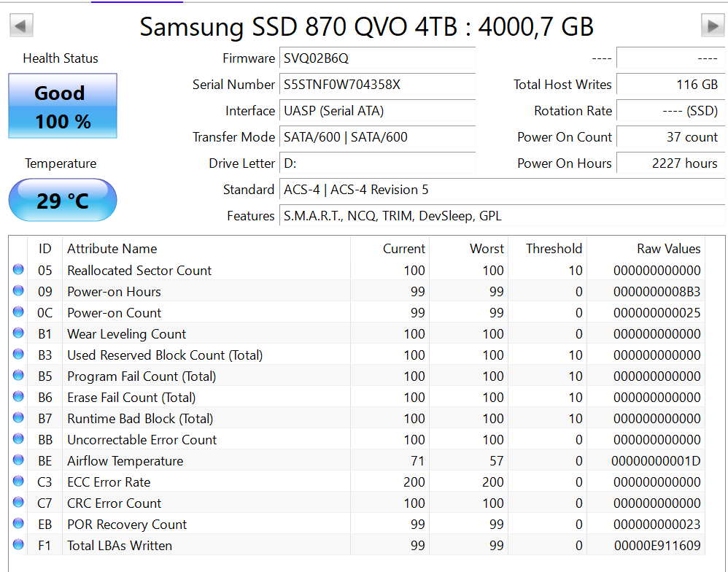
Task: Click raw value 000000000025
Action: [657, 313]
